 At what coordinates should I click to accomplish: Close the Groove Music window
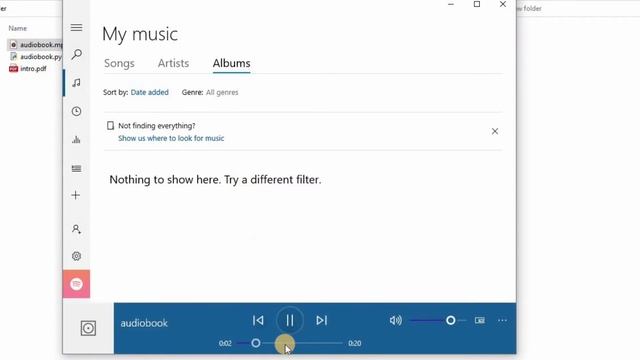(503, 4)
